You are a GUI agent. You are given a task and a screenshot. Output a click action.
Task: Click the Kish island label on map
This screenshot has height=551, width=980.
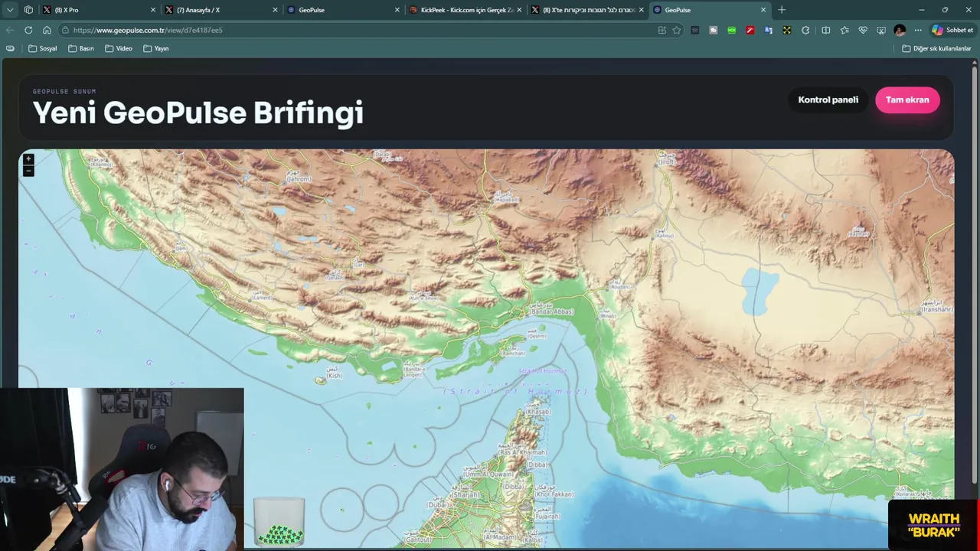pyautogui.click(x=334, y=373)
